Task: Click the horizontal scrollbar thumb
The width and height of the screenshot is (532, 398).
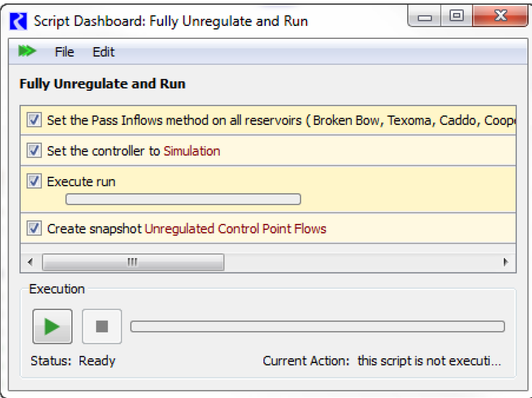Action: [133, 262]
